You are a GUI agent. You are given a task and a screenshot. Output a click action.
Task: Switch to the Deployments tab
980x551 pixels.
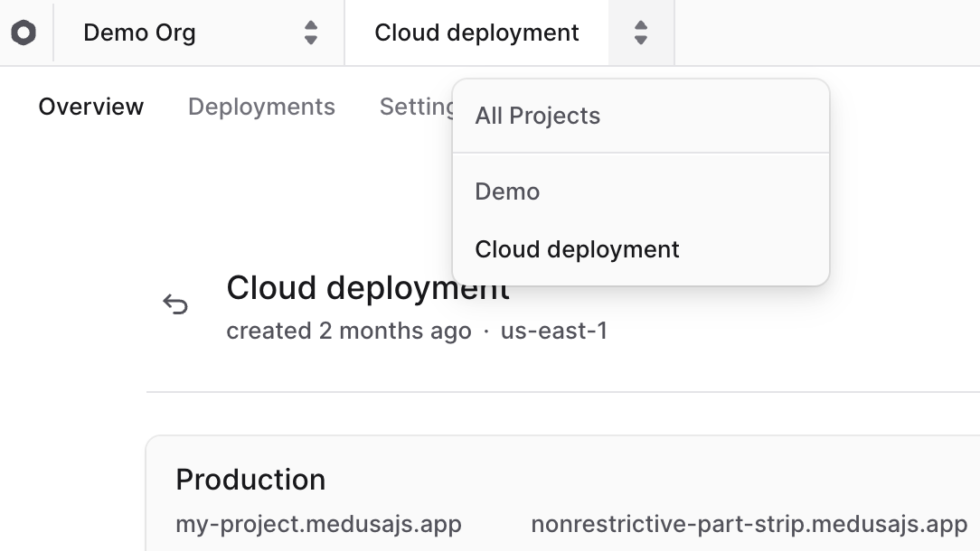tap(261, 107)
